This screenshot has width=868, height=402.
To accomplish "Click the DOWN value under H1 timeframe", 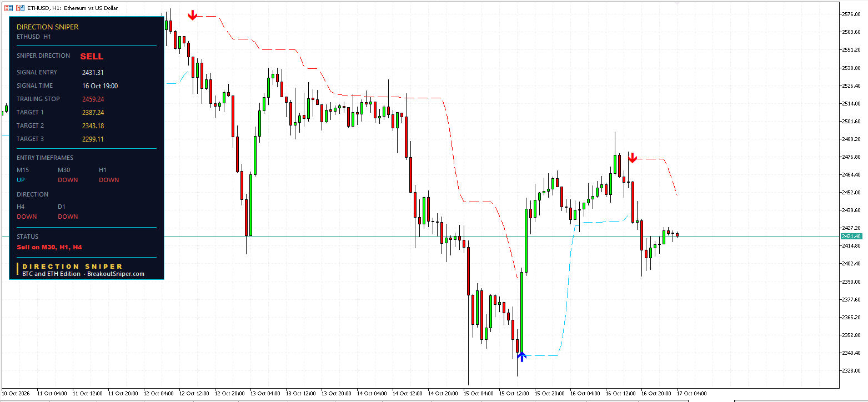I will pos(109,180).
